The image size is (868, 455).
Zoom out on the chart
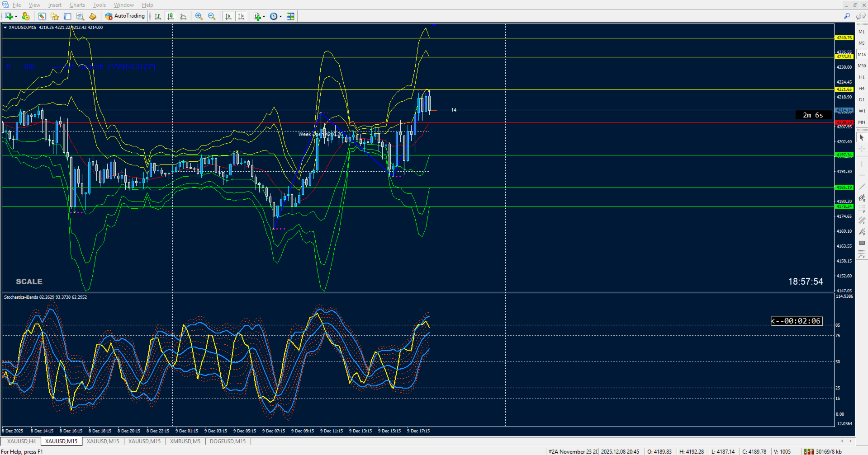coord(211,16)
